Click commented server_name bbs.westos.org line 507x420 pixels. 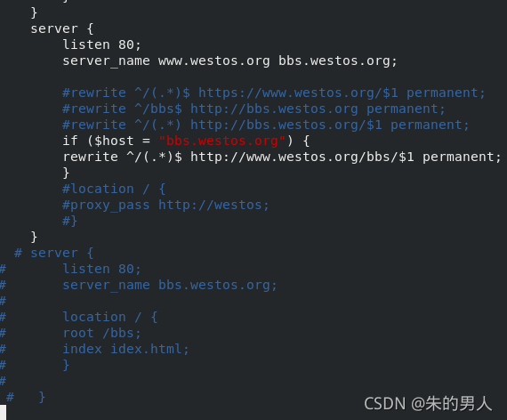tap(170, 285)
